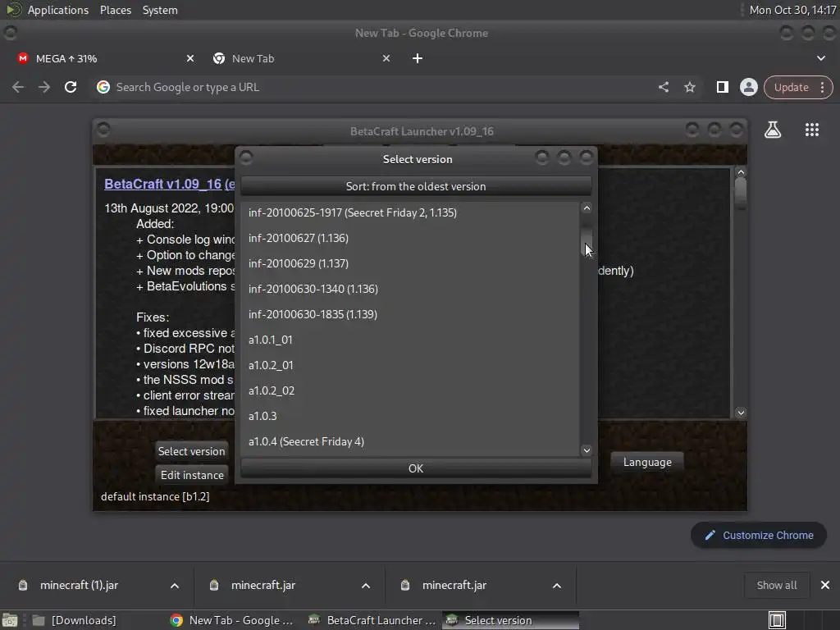Open the Places menu
840x630 pixels.
point(116,10)
